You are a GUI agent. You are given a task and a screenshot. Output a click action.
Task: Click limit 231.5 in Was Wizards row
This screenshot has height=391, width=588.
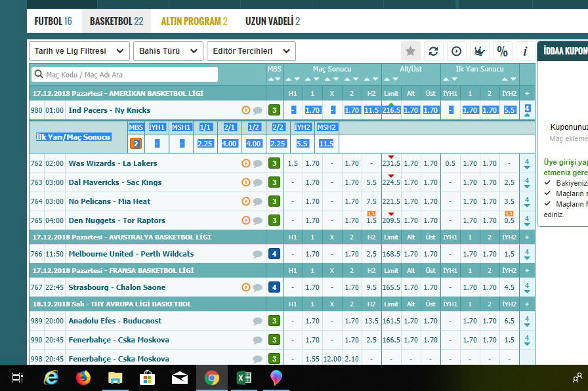(391, 163)
